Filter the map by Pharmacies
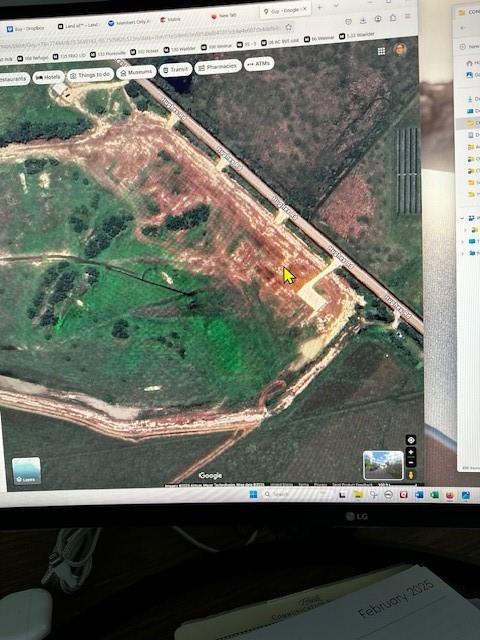The height and width of the screenshot is (640, 480). tap(218, 67)
